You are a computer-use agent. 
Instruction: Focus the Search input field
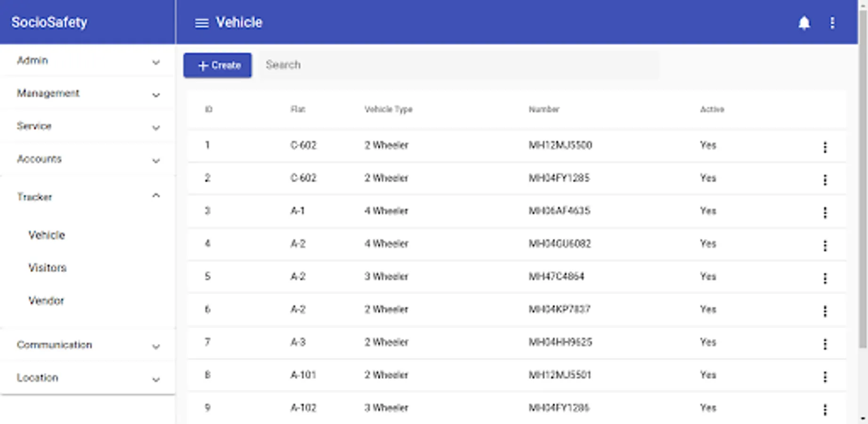coord(459,65)
